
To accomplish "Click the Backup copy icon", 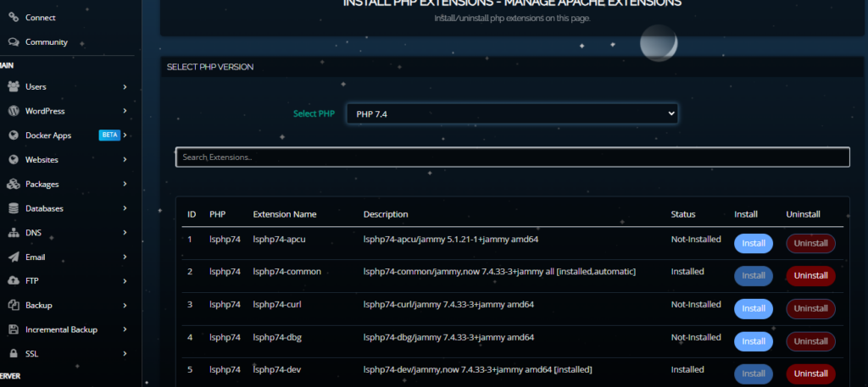I will [14, 305].
